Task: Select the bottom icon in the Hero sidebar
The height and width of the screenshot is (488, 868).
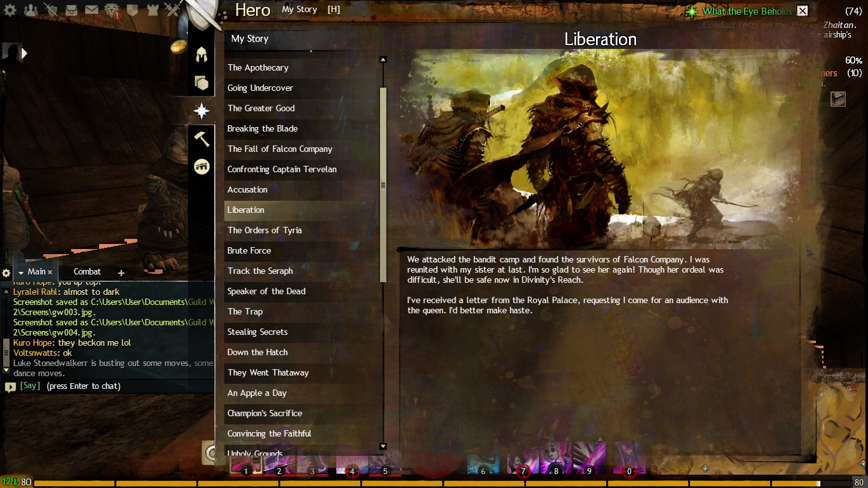Action: coord(201,166)
